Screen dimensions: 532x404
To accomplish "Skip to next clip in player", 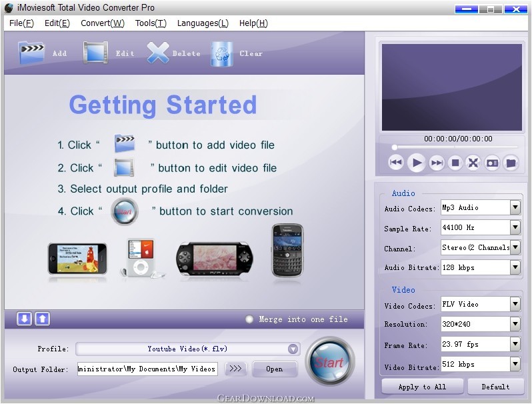I will point(437,163).
